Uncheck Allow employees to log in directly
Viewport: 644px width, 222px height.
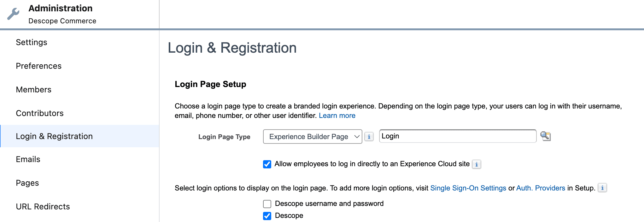pos(267,164)
